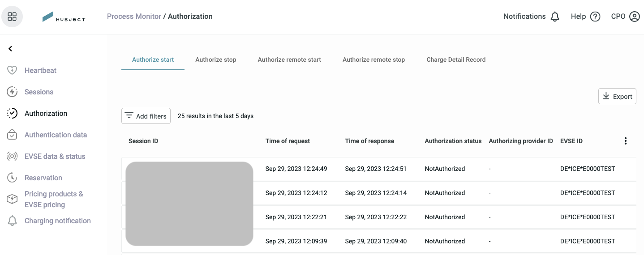Screen dimensions: 644x255
Task: Click 25 results in the last 5 days
Action: [x=215, y=116]
